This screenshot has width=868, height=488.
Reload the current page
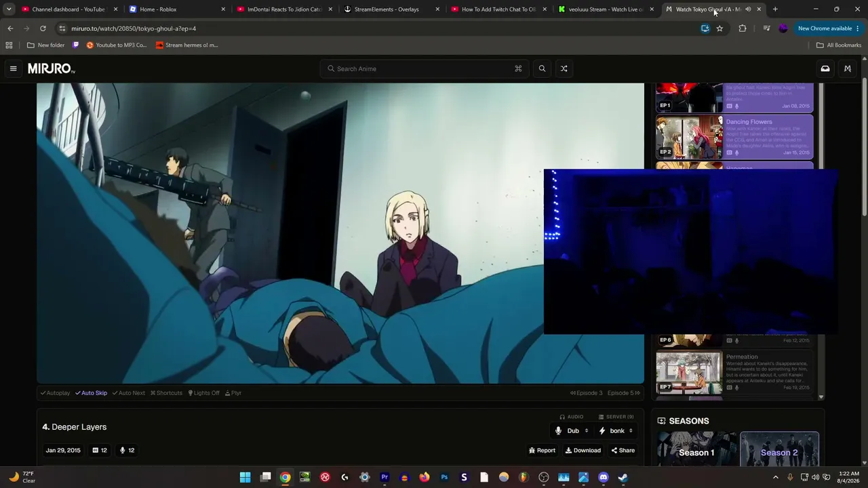click(x=43, y=28)
